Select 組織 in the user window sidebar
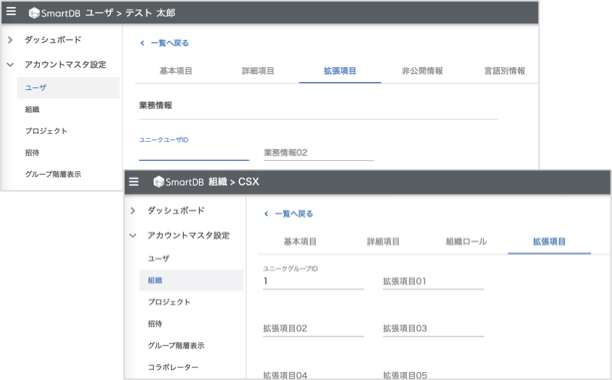612x380 pixels. coord(32,110)
